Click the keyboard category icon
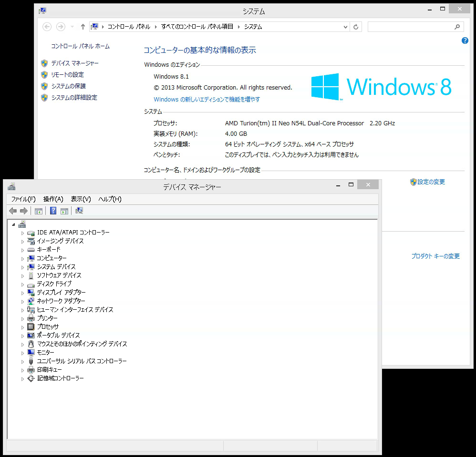This screenshot has width=476, height=457. (31, 250)
